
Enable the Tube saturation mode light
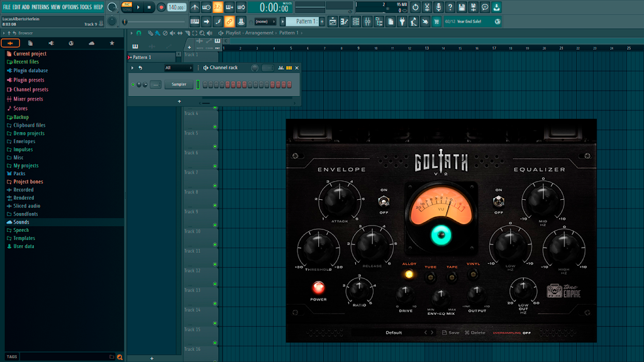point(430,277)
